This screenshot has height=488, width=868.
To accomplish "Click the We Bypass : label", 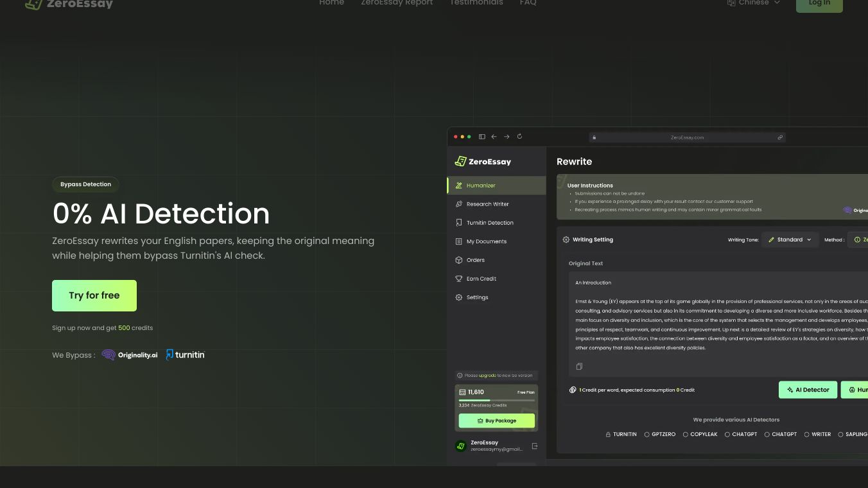I will tap(74, 355).
